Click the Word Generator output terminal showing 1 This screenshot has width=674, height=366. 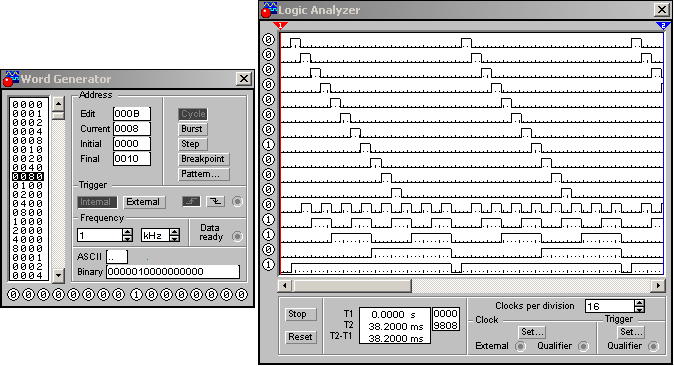[x=136, y=295]
